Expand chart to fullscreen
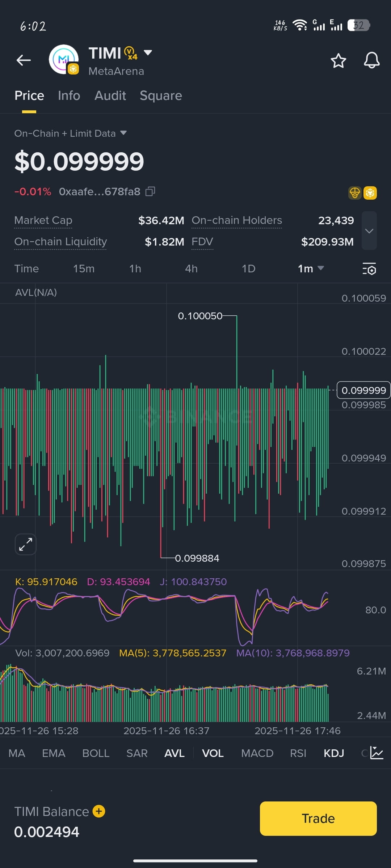Screen dimensions: 391x868 (x=25, y=544)
